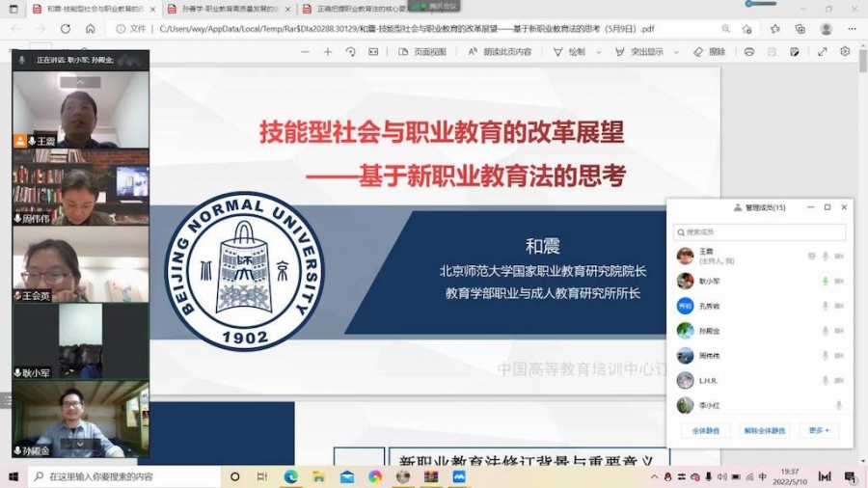Toggle camera for 周伟伟 in member list
The image size is (868, 488).
pyautogui.click(x=839, y=356)
